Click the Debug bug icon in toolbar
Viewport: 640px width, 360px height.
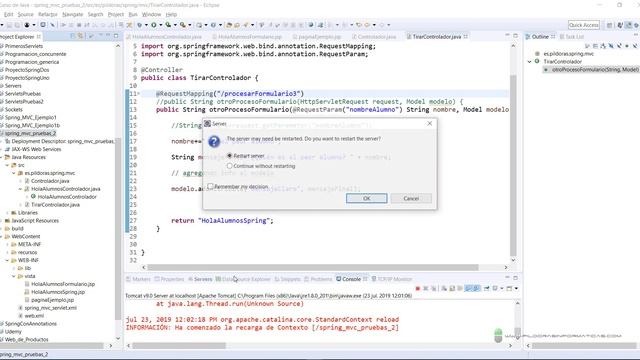pyautogui.click(x=140, y=25)
